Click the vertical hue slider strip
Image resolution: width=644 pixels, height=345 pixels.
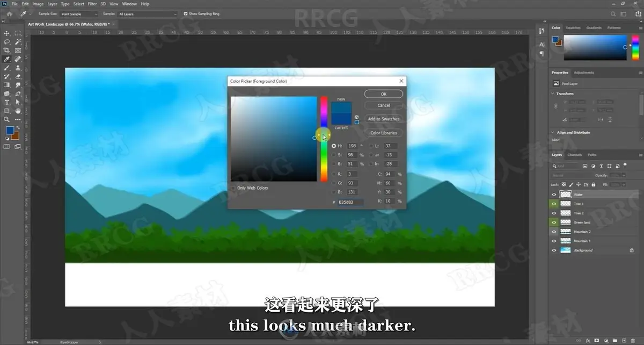pos(324,139)
